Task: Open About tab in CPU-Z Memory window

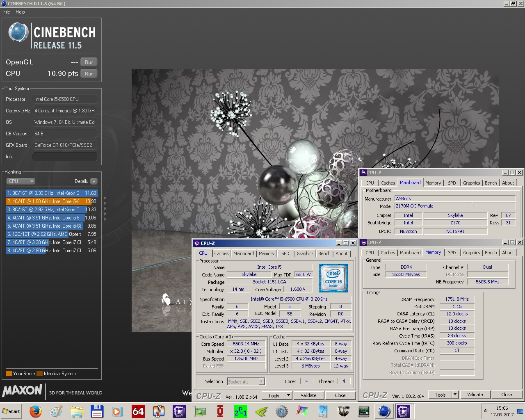Action: pyautogui.click(x=508, y=253)
